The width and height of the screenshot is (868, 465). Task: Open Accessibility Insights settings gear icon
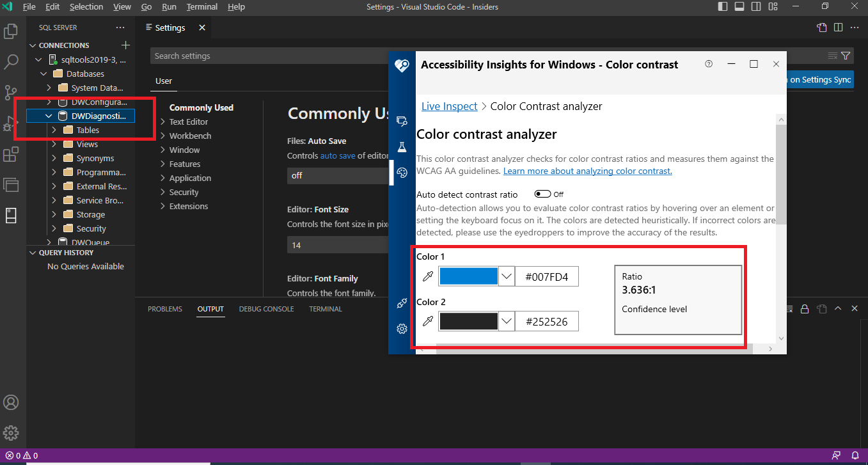click(402, 328)
